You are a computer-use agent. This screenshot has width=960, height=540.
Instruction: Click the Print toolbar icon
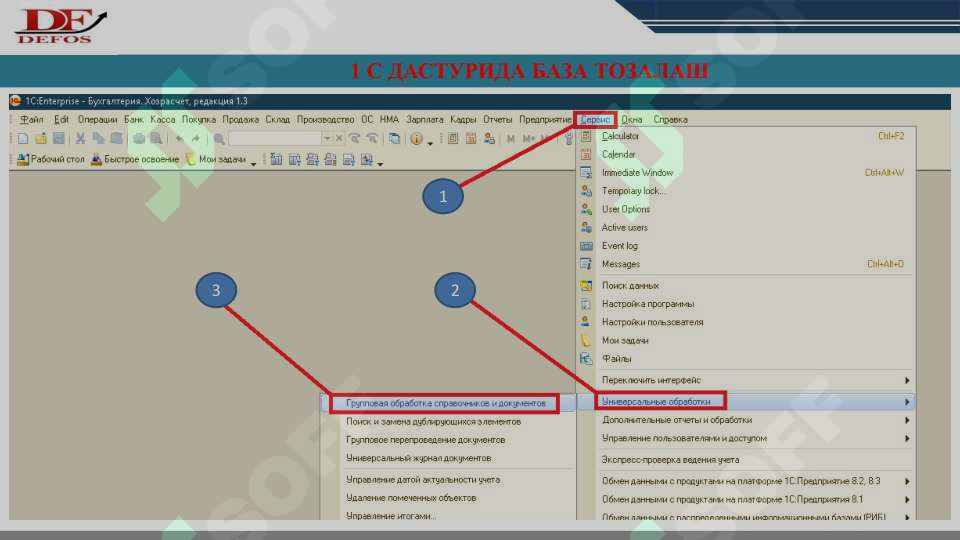click(139, 139)
